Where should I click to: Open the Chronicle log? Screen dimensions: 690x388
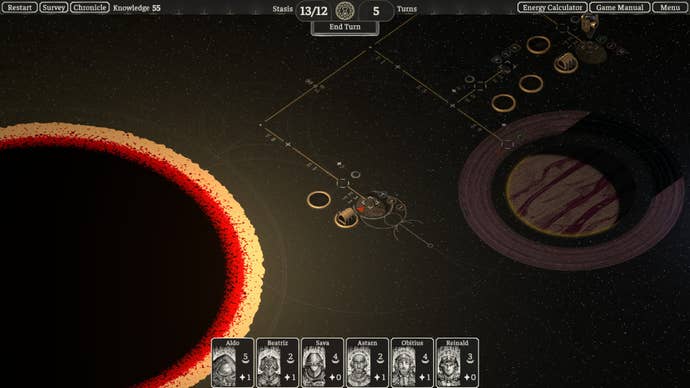[90, 7]
